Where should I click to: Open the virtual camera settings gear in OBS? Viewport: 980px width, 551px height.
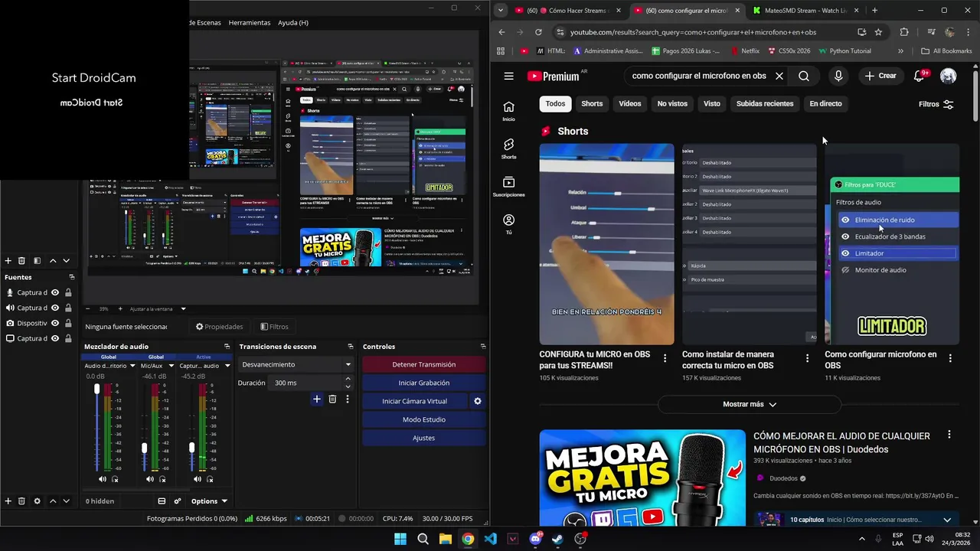[x=478, y=401]
